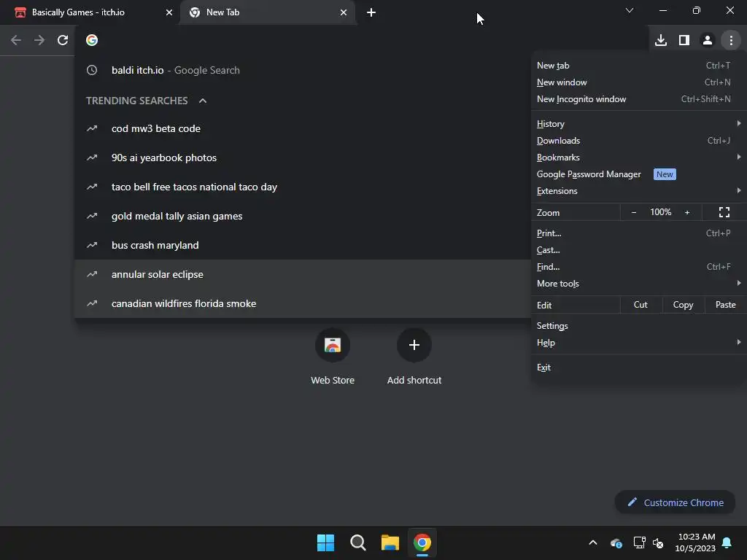Choose Cast... in Chrome menu

pos(638,250)
